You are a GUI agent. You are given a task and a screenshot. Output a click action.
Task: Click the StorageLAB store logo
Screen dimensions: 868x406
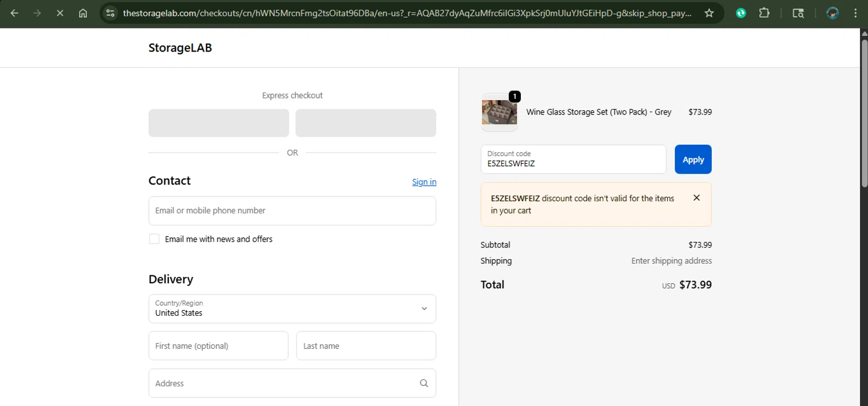(180, 48)
